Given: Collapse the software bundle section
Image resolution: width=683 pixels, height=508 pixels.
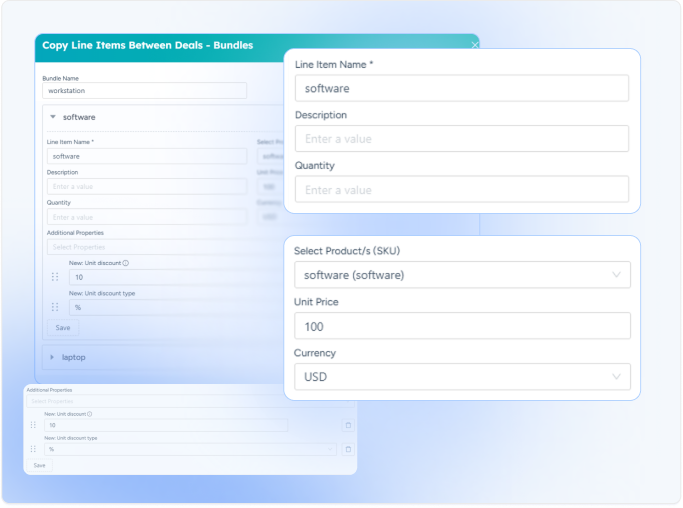Looking at the screenshot, I should point(53,117).
